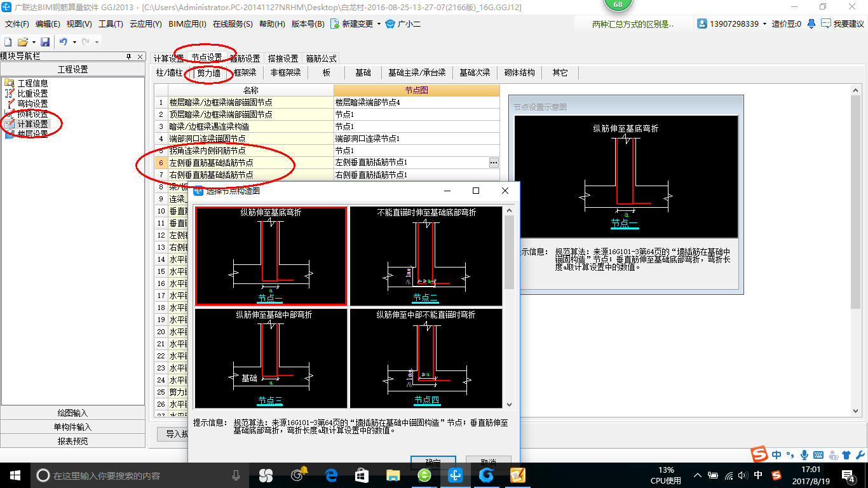Switch to the 搭接设置 tab
Screen dimensions: 868x488
click(283, 58)
